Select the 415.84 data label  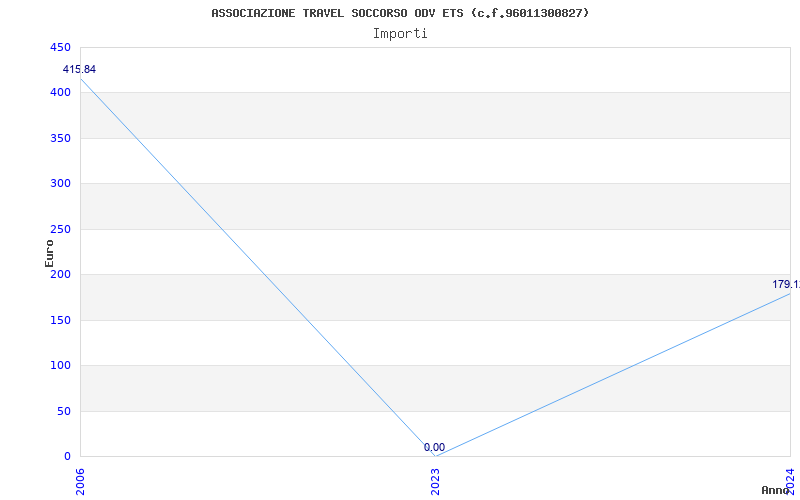(x=79, y=69)
